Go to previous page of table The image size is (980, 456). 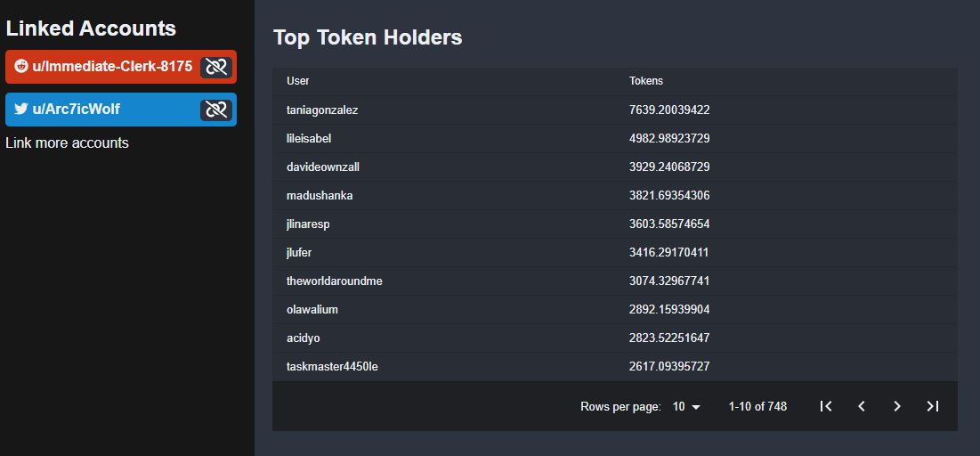tap(862, 407)
